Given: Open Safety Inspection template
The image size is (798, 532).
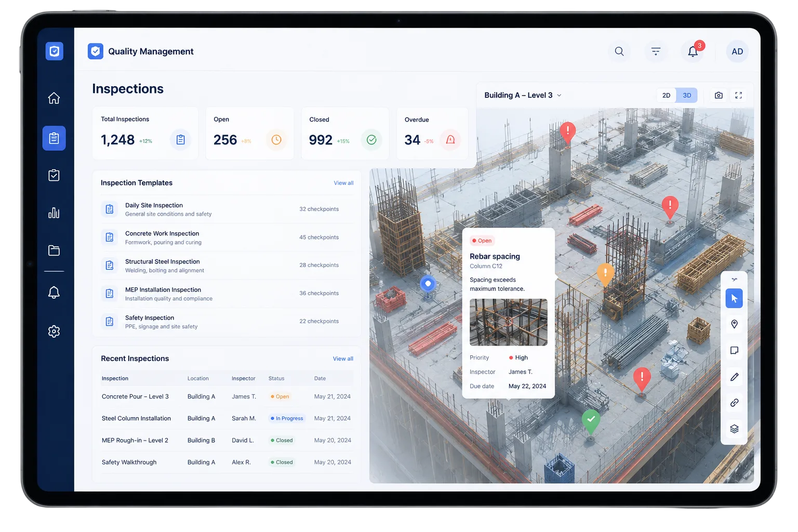Looking at the screenshot, I should (x=227, y=322).
